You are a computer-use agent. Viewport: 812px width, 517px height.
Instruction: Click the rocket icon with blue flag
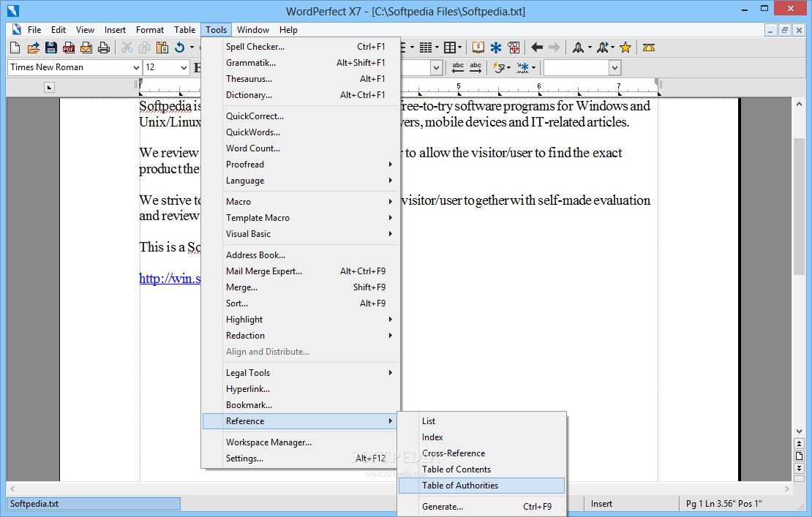(602, 48)
